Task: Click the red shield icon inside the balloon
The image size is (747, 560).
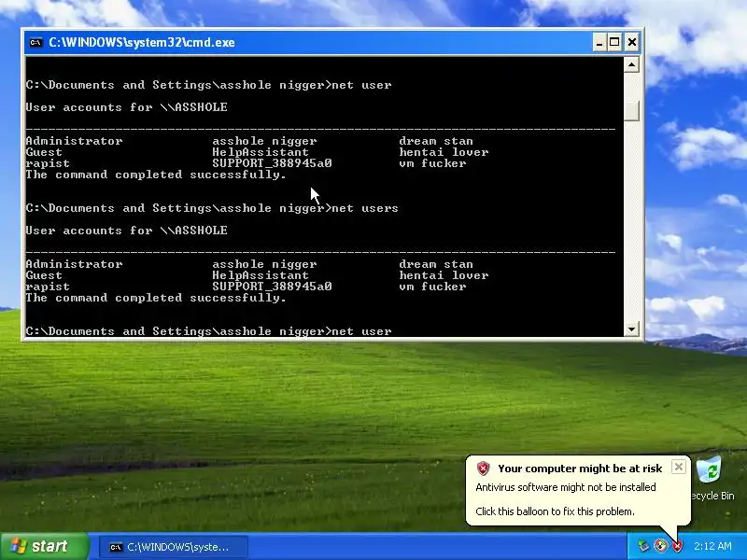Action: pos(483,469)
